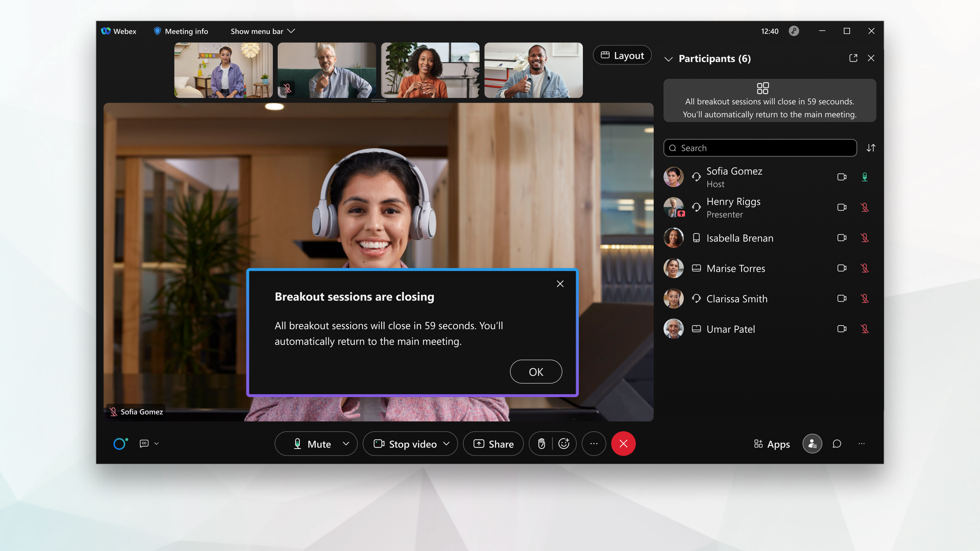The height and width of the screenshot is (551, 980).
Task: Click the red End Call button
Action: tap(623, 444)
